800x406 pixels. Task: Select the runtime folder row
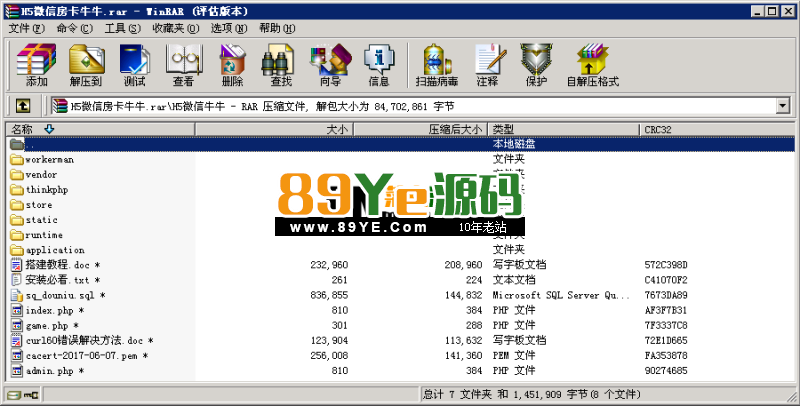coord(401,235)
